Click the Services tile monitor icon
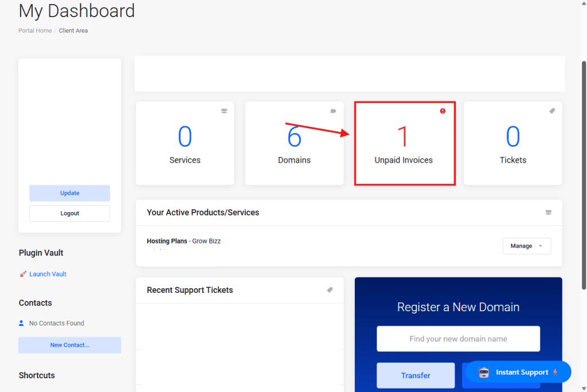587x392 pixels. pos(224,111)
